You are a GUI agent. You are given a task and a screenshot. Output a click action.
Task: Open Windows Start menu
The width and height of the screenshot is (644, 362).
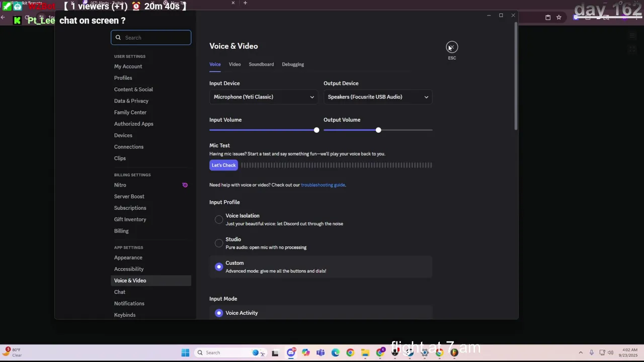[185, 352]
